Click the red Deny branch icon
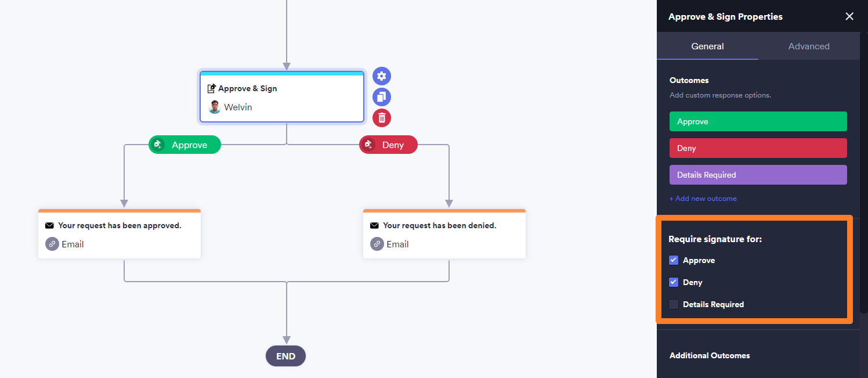The height and width of the screenshot is (378, 868). (368, 145)
